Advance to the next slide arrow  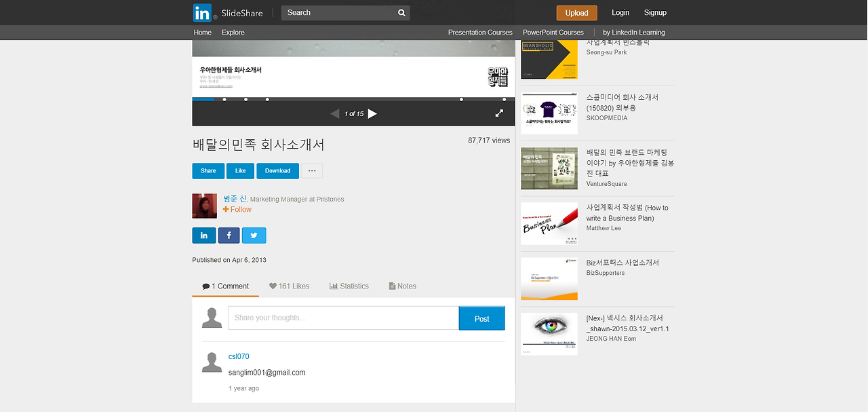point(372,113)
